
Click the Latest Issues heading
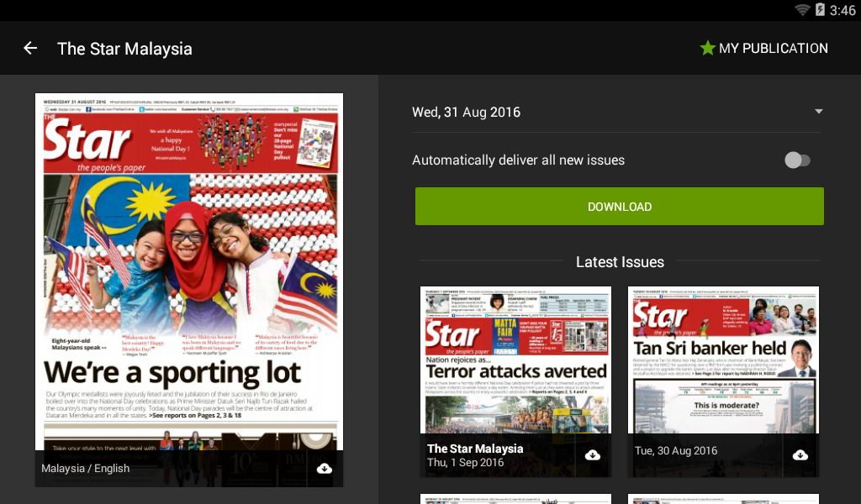pyautogui.click(x=620, y=262)
